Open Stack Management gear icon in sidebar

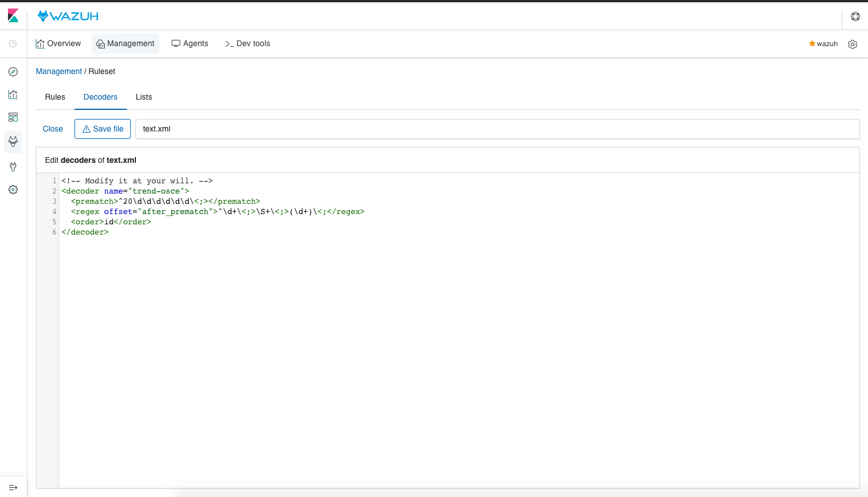[13, 190]
